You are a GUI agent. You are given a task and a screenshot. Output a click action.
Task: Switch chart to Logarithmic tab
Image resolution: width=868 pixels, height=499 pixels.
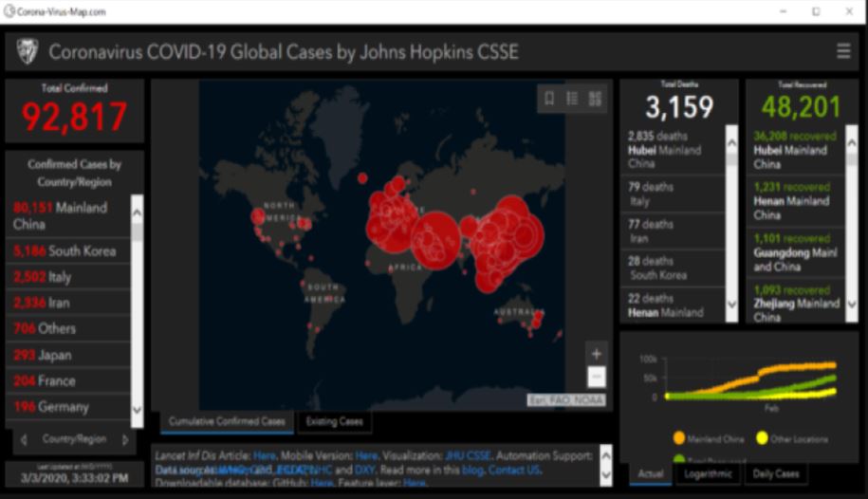coord(709,473)
